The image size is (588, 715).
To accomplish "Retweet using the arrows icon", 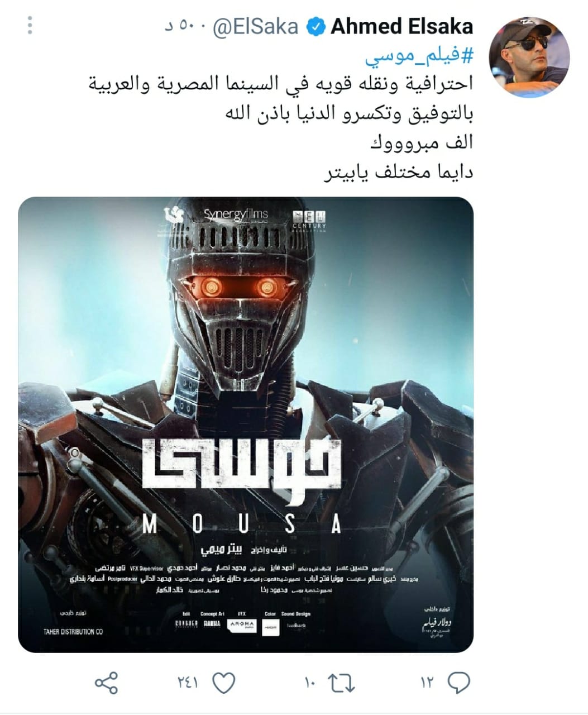I will (x=340, y=683).
